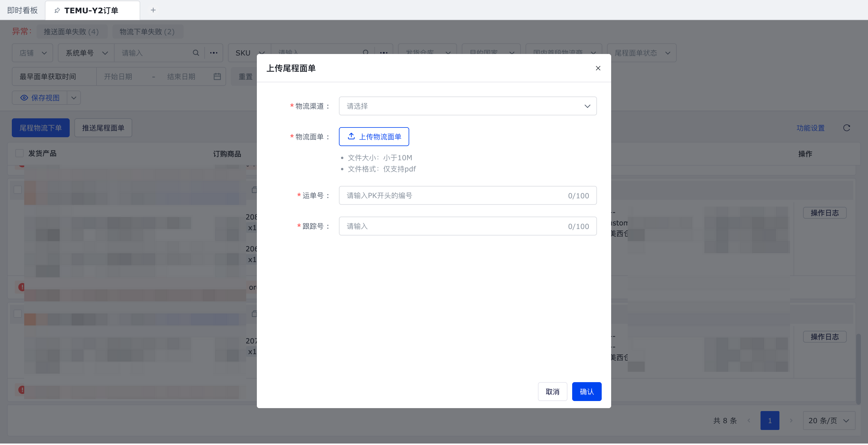The height and width of the screenshot is (445, 868).
Task: Click the eye icon on 保存视图
Action: [24, 98]
